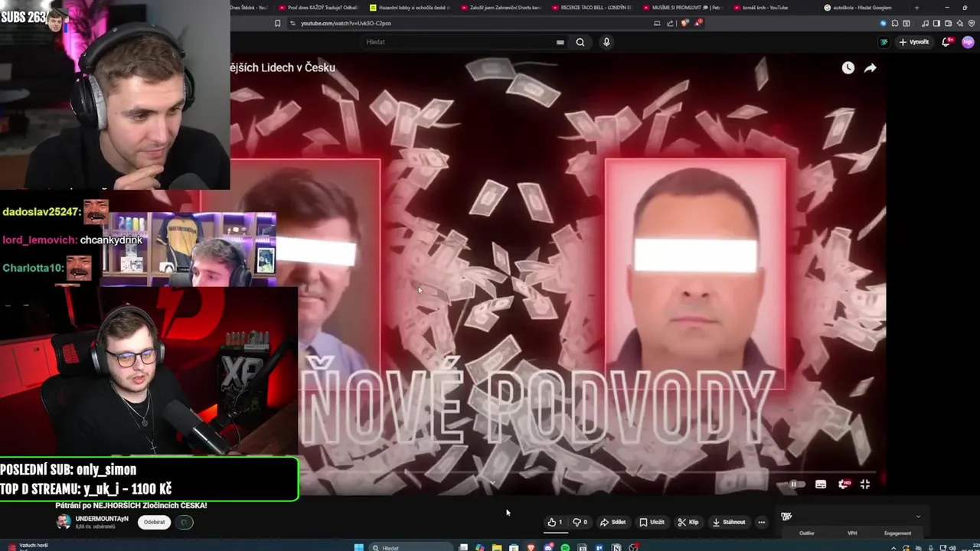Click the Brave rewards icon in address bar

pyautogui.click(x=698, y=23)
